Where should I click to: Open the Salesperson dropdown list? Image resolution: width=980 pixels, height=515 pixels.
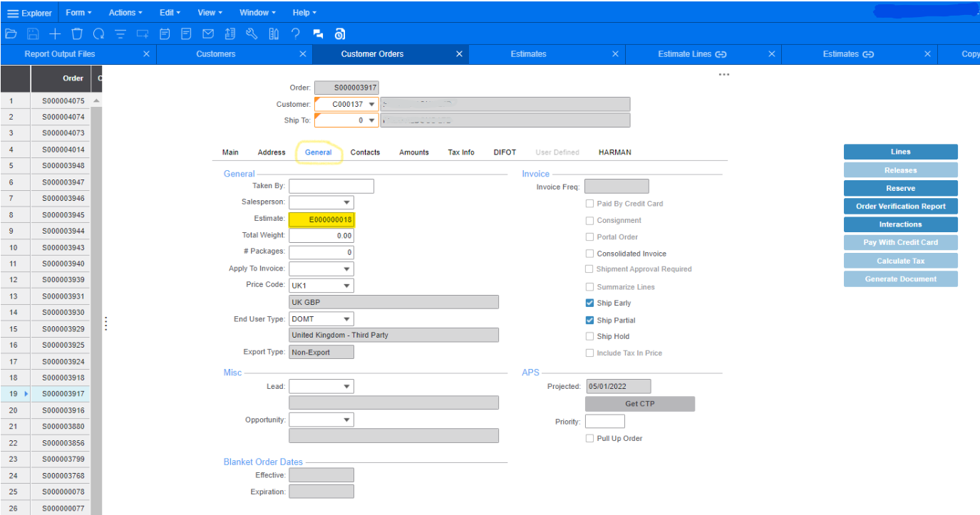tap(346, 202)
